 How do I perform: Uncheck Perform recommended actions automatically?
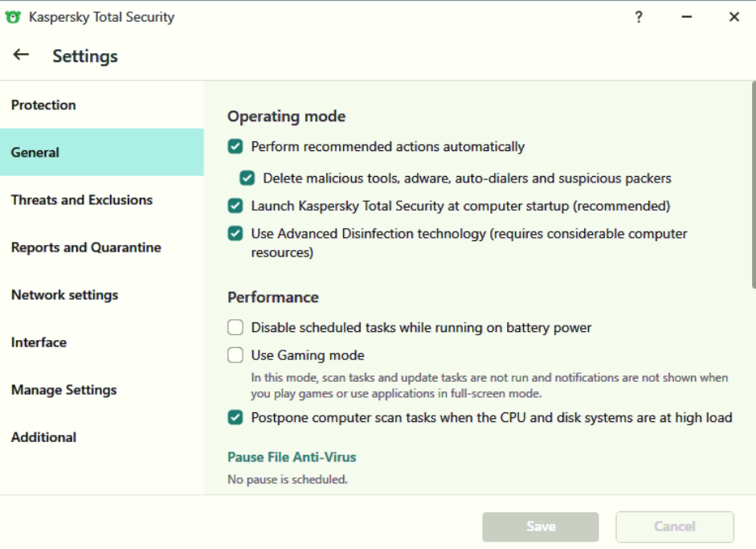[235, 146]
